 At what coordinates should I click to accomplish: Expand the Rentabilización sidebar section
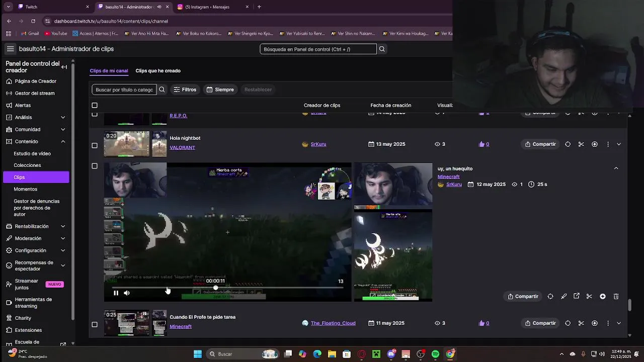pyautogui.click(x=63, y=226)
